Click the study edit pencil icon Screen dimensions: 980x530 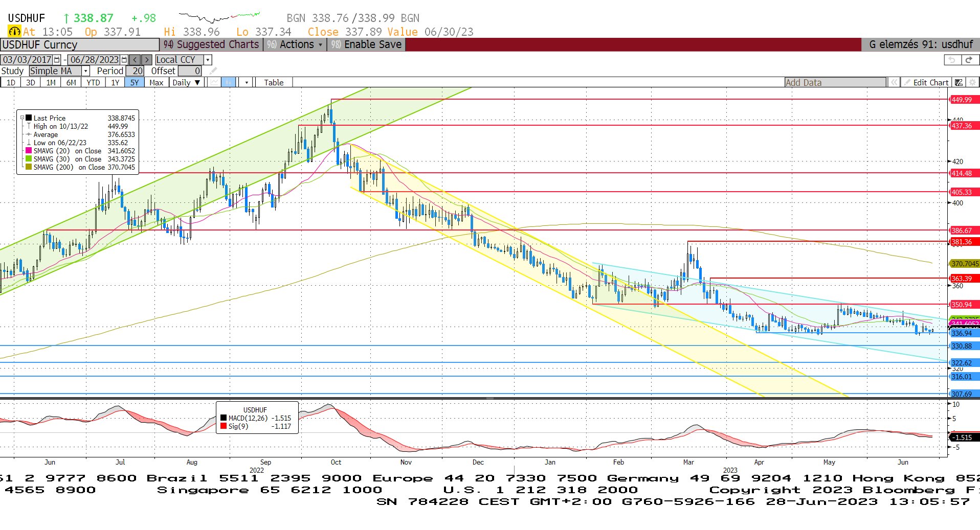click(213, 71)
